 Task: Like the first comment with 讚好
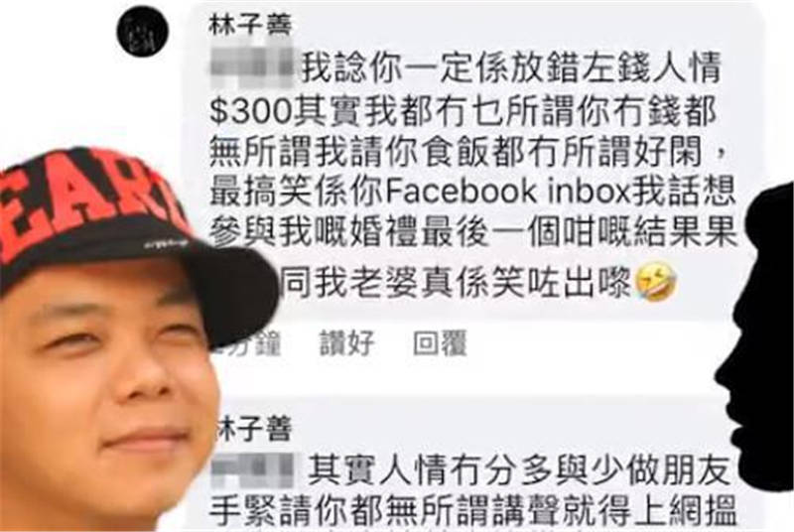click(346, 343)
